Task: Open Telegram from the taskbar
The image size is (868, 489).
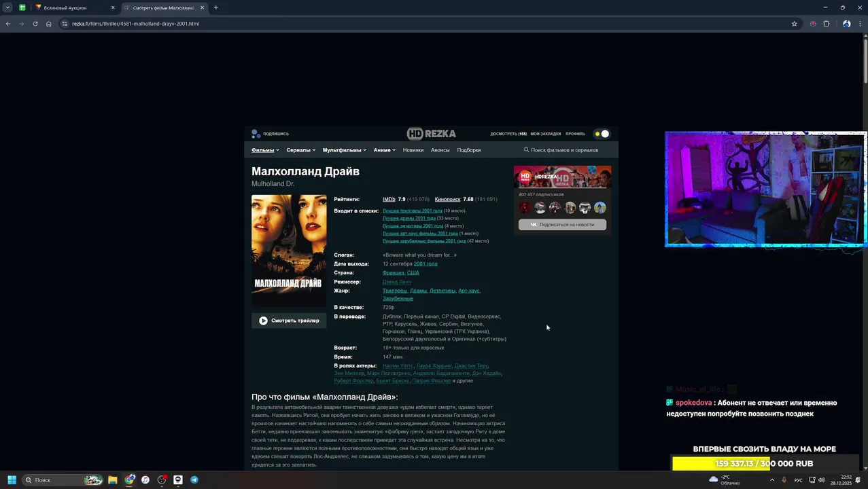Action: click(x=194, y=480)
